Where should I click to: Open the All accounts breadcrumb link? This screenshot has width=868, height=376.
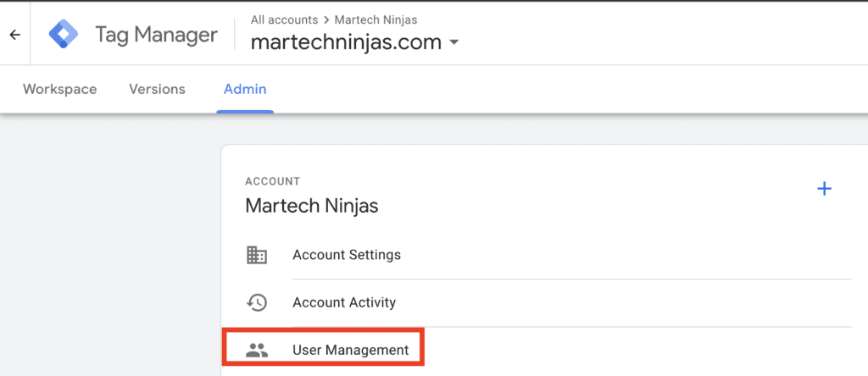pos(284,20)
